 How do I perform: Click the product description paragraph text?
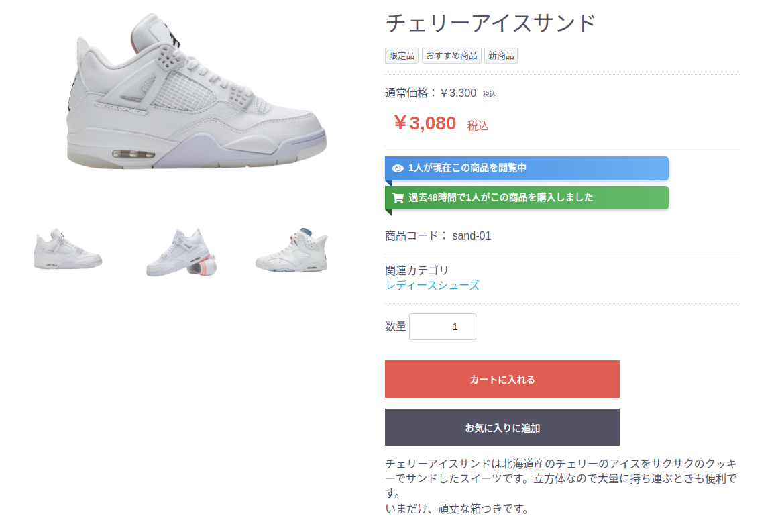tap(561, 486)
